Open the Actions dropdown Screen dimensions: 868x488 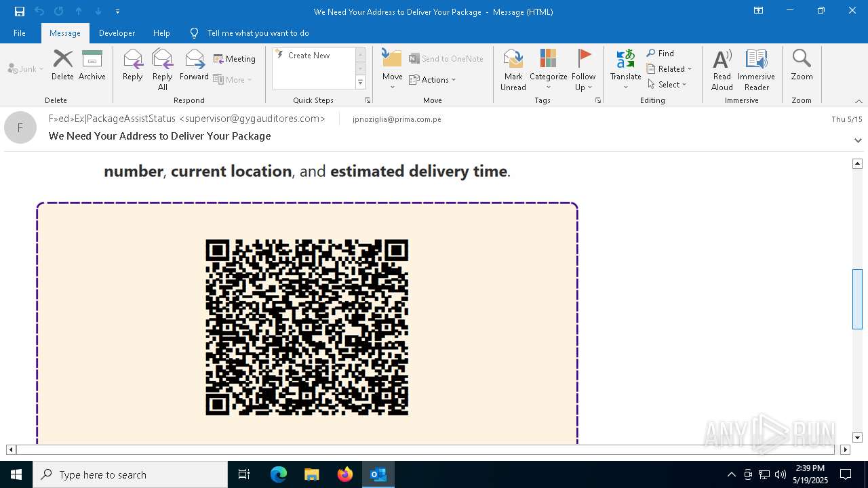pyautogui.click(x=433, y=79)
